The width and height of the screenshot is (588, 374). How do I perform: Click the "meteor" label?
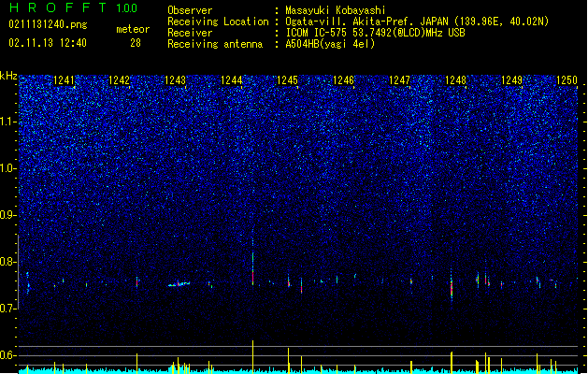(133, 29)
